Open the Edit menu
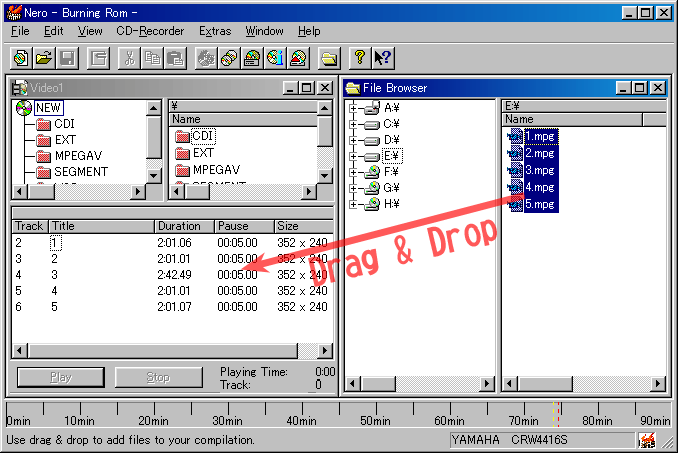Image resolution: width=678 pixels, height=453 pixels. click(x=54, y=31)
